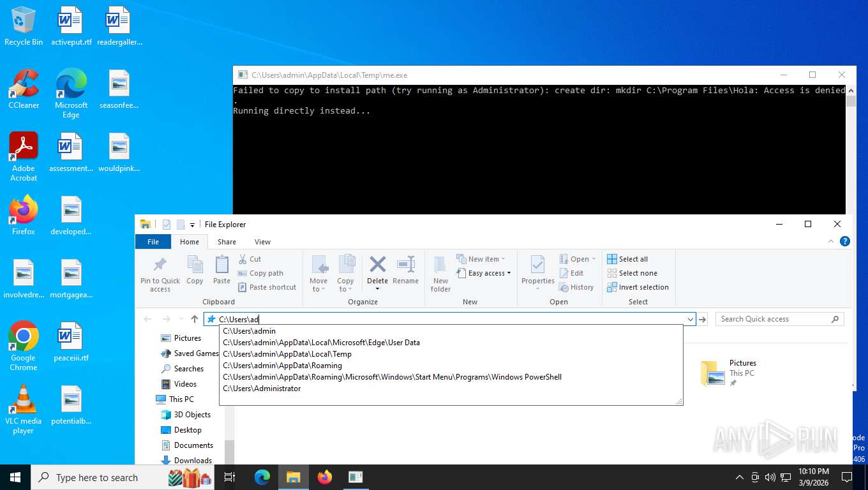Select 3D Objects in navigation pane

coord(186,415)
